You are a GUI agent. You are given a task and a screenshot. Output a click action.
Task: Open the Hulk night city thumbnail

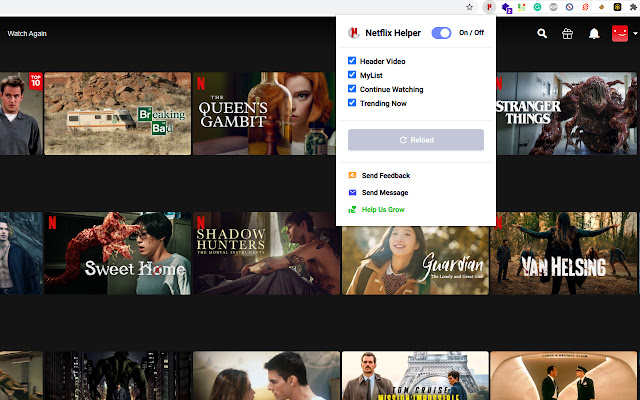(118, 376)
